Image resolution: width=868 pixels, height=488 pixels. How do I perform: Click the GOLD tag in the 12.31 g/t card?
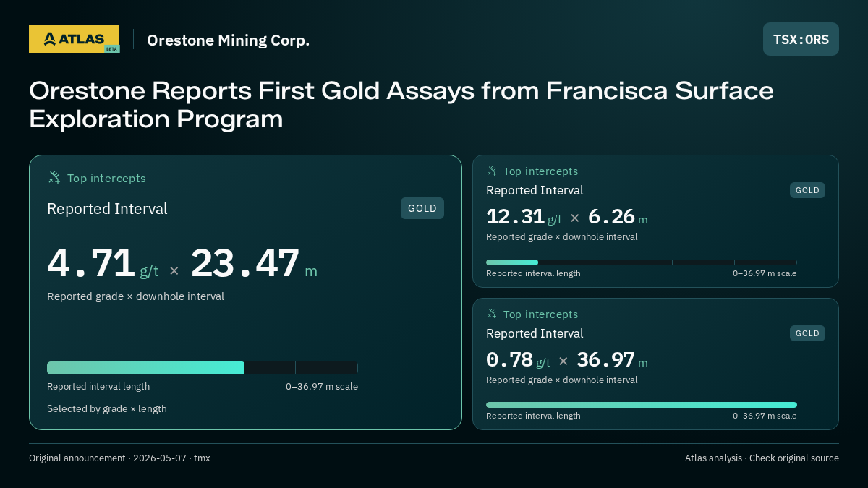(807, 190)
